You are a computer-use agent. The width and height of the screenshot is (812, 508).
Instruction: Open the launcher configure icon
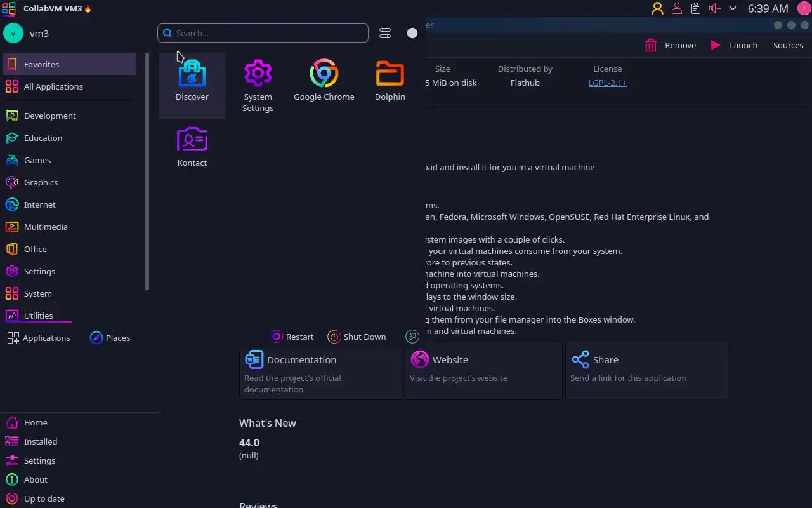point(385,33)
